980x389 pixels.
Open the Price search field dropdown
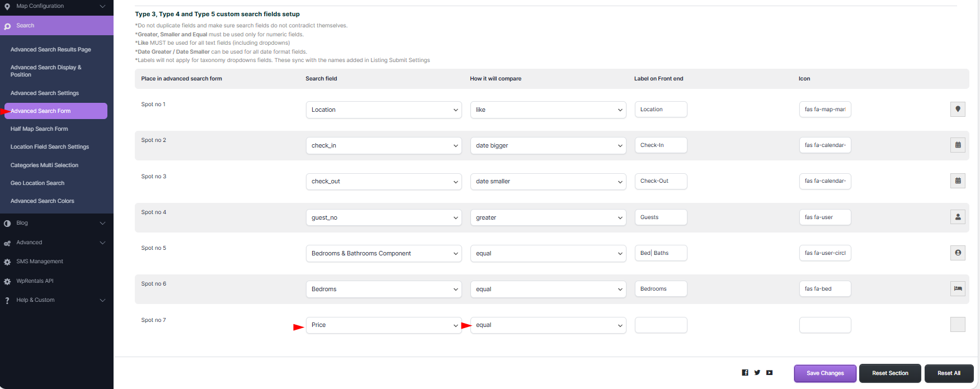[x=384, y=325]
